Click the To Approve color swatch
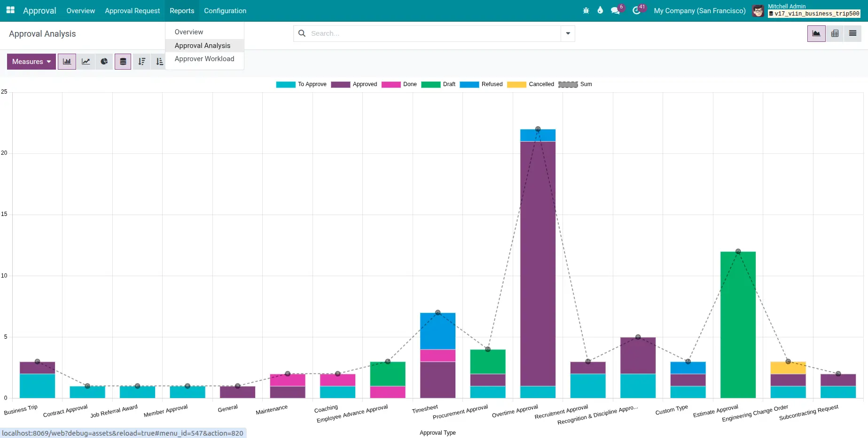Viewport: 868px width, 438px height. (x=285, y=85)
